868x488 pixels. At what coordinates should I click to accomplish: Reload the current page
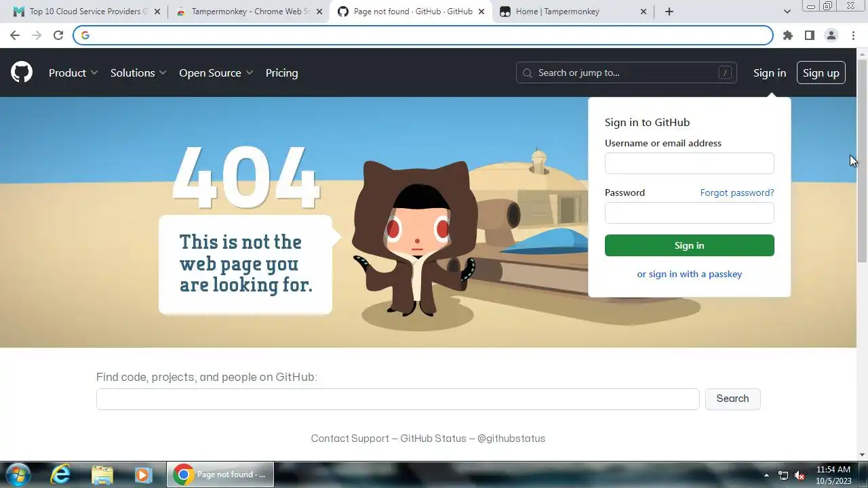pyautogui.click(x=58, y=35)
